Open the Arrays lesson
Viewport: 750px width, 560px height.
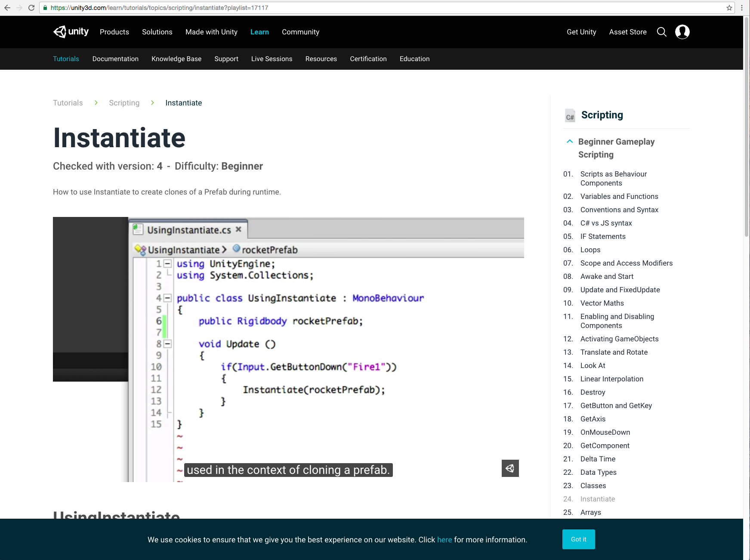[590, 512]
